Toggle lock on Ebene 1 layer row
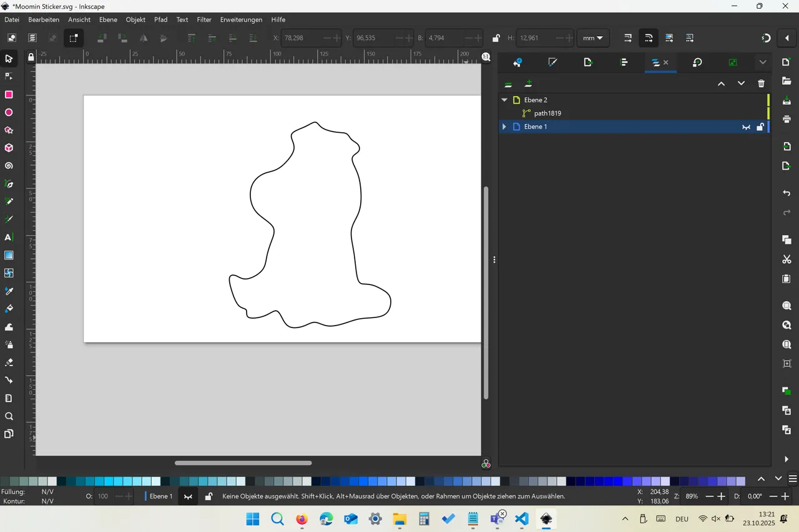The width and height of the screenshot is (799, 532). click(x=760, y=127)
